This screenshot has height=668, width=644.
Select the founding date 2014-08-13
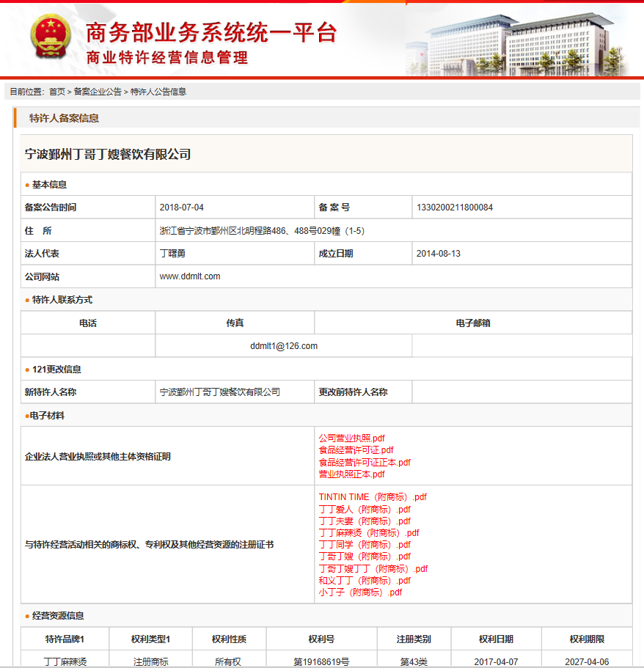click(438, 254)
